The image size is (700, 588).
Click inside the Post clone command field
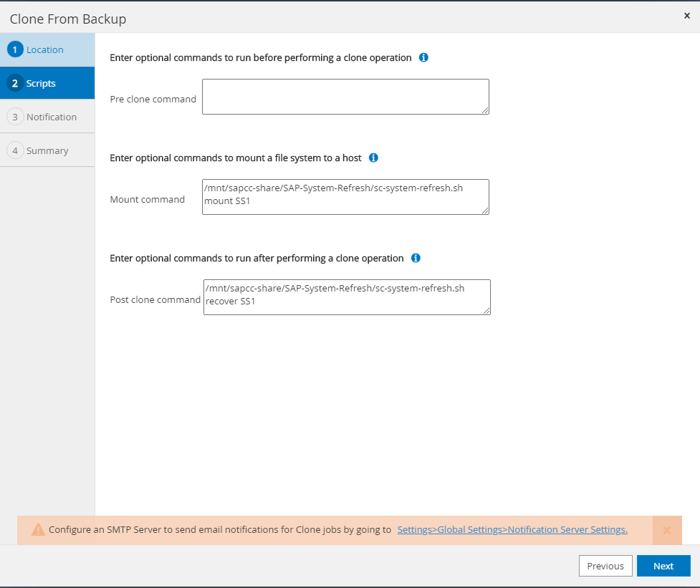click(347, 297)
